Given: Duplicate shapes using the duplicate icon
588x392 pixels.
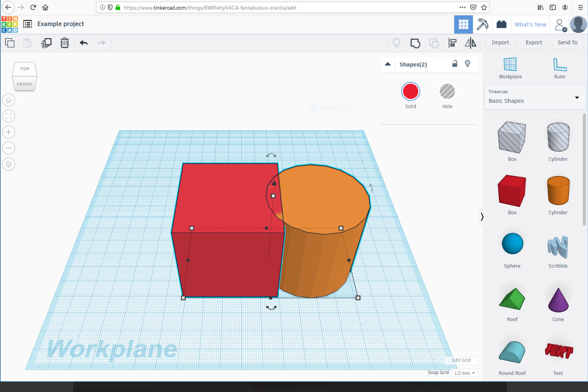Looking at the screenshot, I should coord(46,43).
